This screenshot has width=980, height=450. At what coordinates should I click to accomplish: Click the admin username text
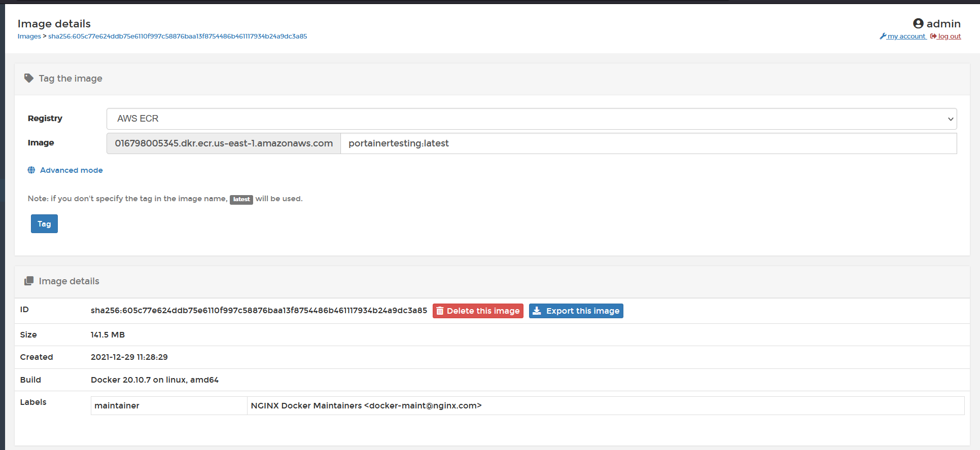click(943, 24)
